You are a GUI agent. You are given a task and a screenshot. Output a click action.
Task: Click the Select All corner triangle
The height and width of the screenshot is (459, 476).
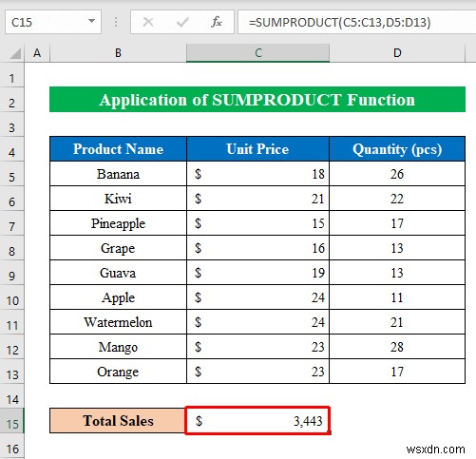[x=15, y=53]
